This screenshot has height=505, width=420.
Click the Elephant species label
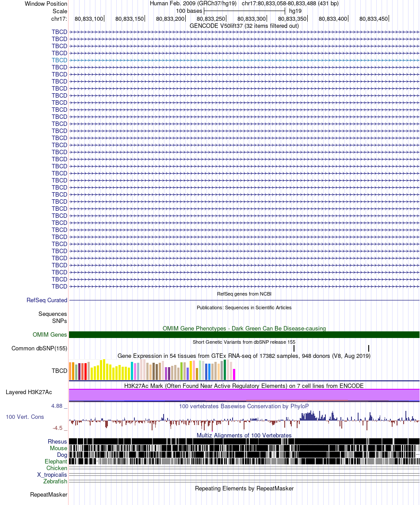(x=56, y=462)
